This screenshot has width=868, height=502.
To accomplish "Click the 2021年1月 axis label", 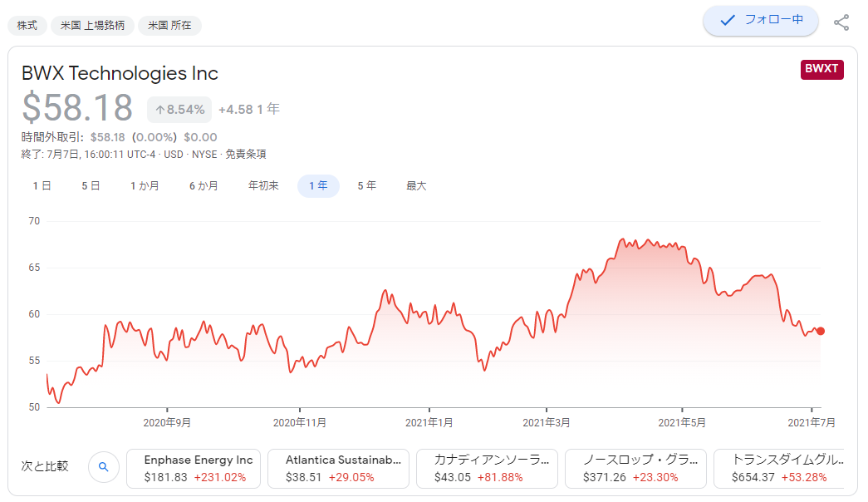I will point(429,423).
